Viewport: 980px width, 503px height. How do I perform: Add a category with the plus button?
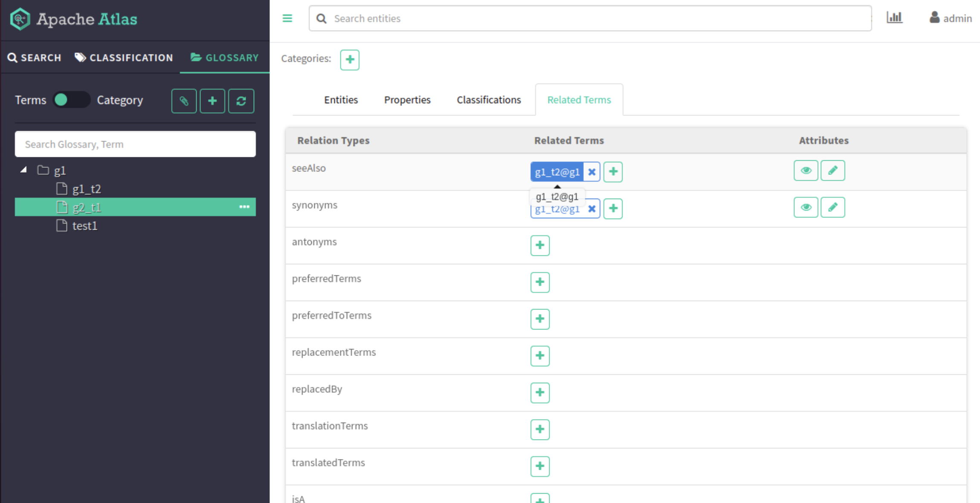(x=350, y=60)
